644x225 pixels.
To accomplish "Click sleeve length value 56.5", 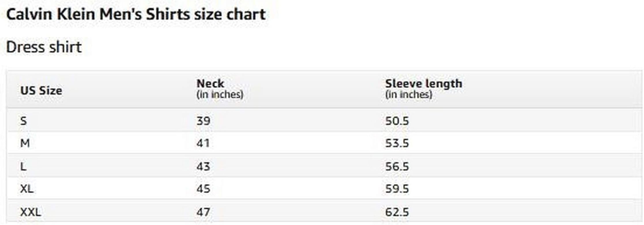I will pyautogui.click(x=397, y=166).
